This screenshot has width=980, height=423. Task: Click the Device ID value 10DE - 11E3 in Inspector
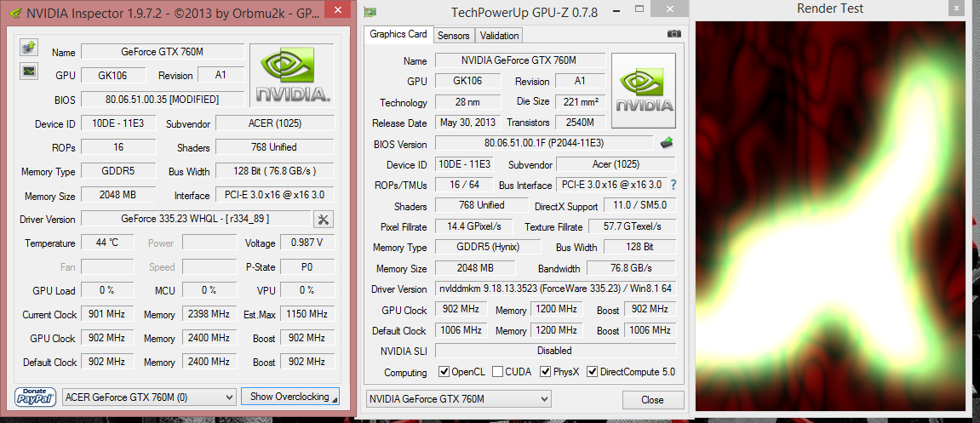(x=118, y=123)
